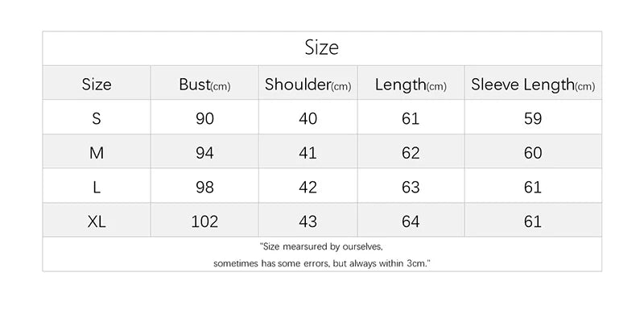Image resolution: width=644 pixels, height=310 pixels.
Task: Click the Size title at top of table
Action: click(322, 48)
